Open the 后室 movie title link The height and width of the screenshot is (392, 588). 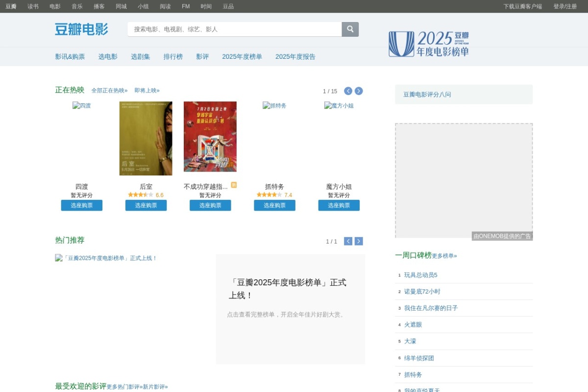(146, 187)
